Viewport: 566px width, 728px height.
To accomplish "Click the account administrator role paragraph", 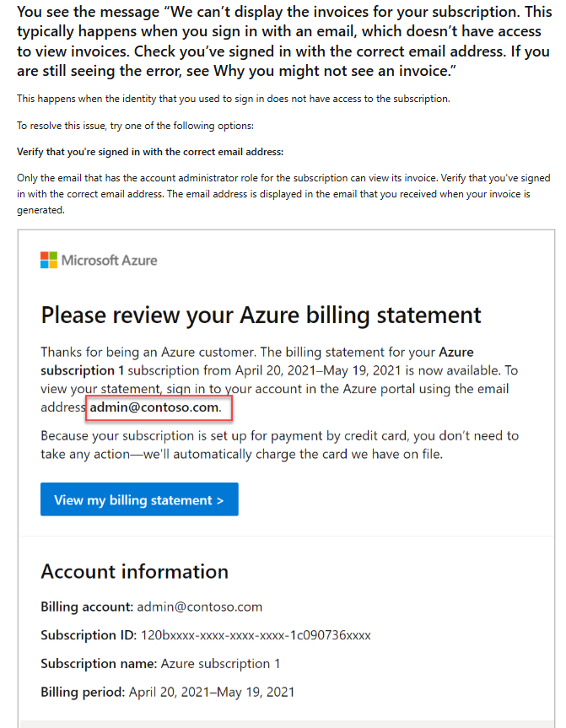I will point(283,194).
